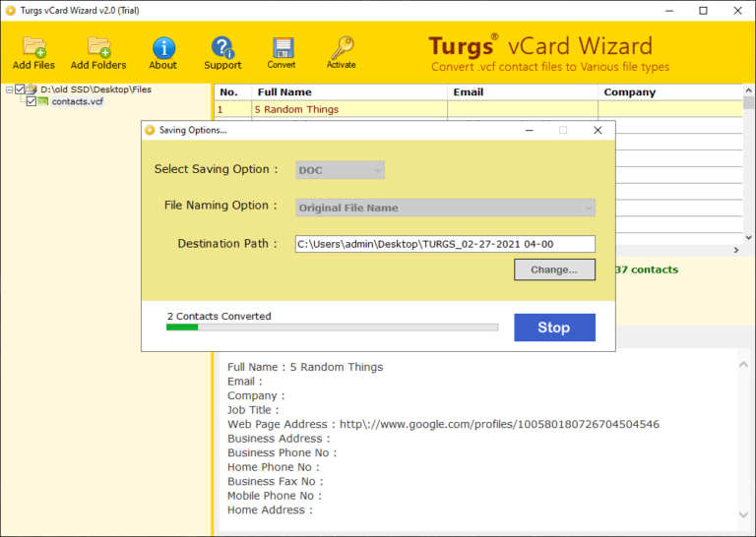Click the Turgs vCard Wizard title bar icon
The image size is (756, 537).
point(11,11)
